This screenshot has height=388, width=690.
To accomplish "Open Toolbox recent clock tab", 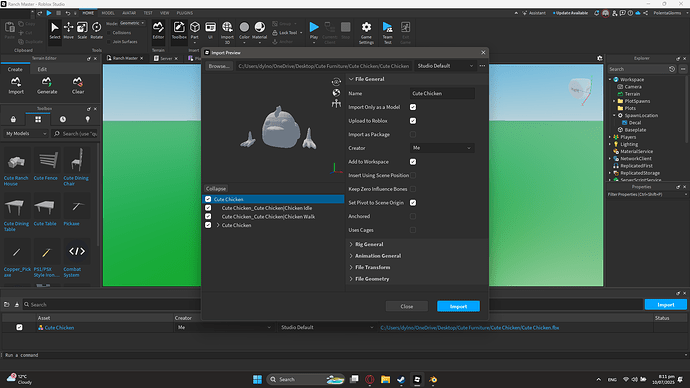I will click(63, 119).
